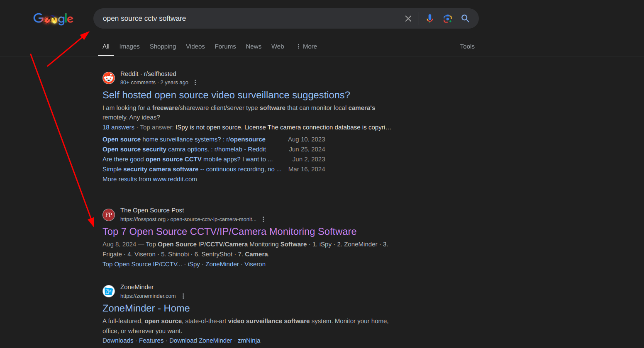644x348 pixels.
Task: Open the zmNinja sitelink
Action: click(249, 341)
